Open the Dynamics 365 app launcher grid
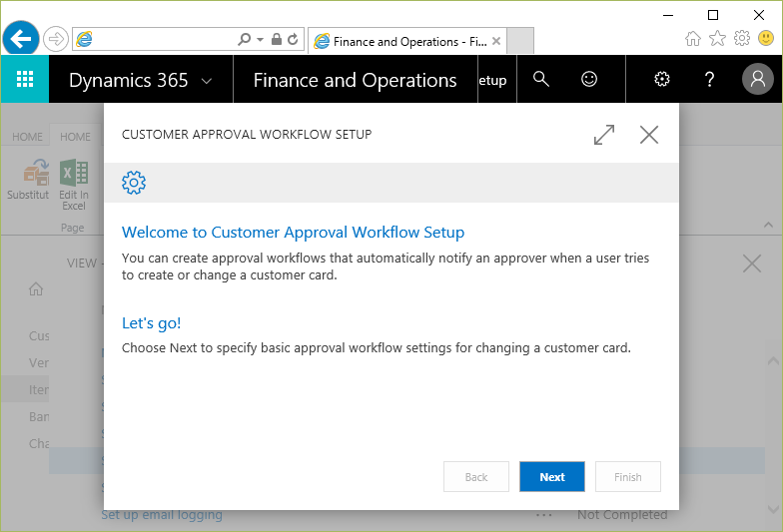The height and width of the screenshot is (532, 783). click(x=24, y=79)
